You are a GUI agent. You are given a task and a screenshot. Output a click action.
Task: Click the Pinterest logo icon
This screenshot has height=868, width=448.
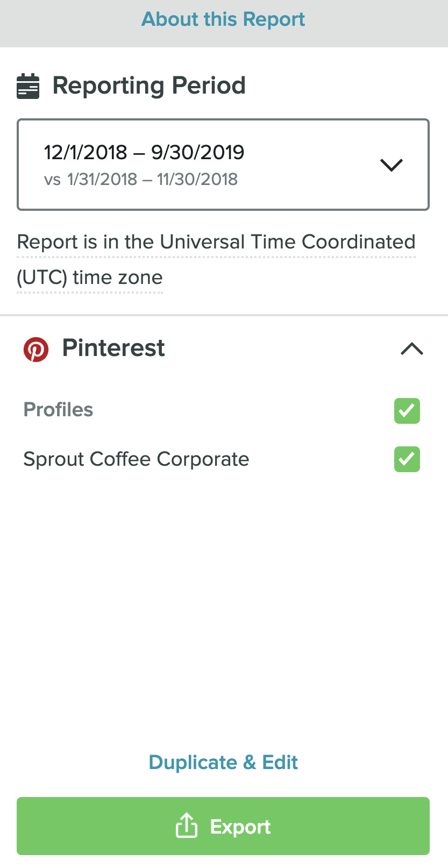36,349
